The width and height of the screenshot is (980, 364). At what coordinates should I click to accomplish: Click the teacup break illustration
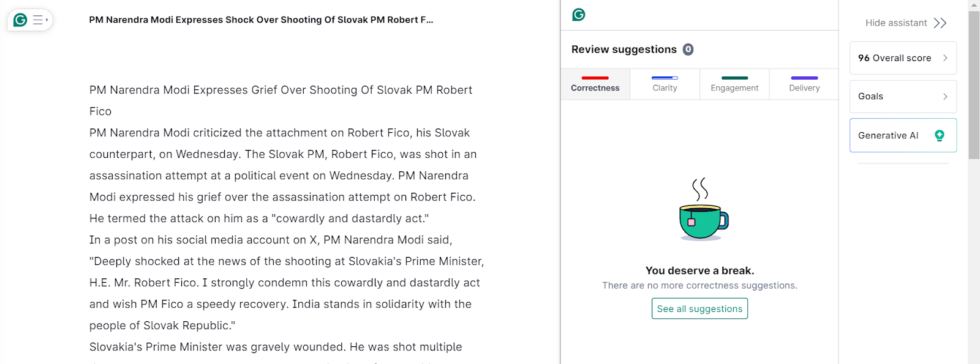703,209
